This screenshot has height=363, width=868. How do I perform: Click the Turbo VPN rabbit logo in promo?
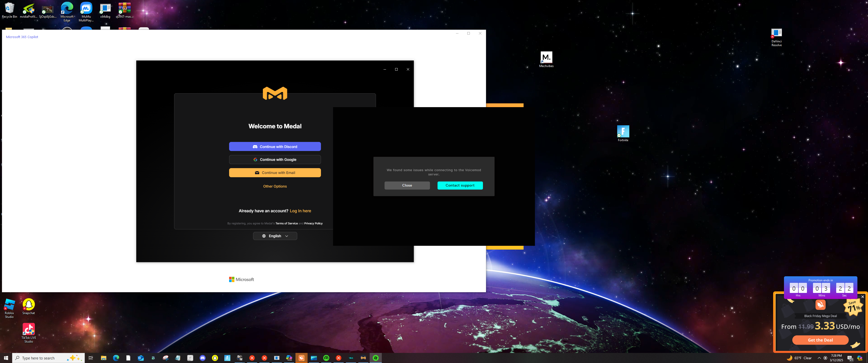click(x=821, y=305)
